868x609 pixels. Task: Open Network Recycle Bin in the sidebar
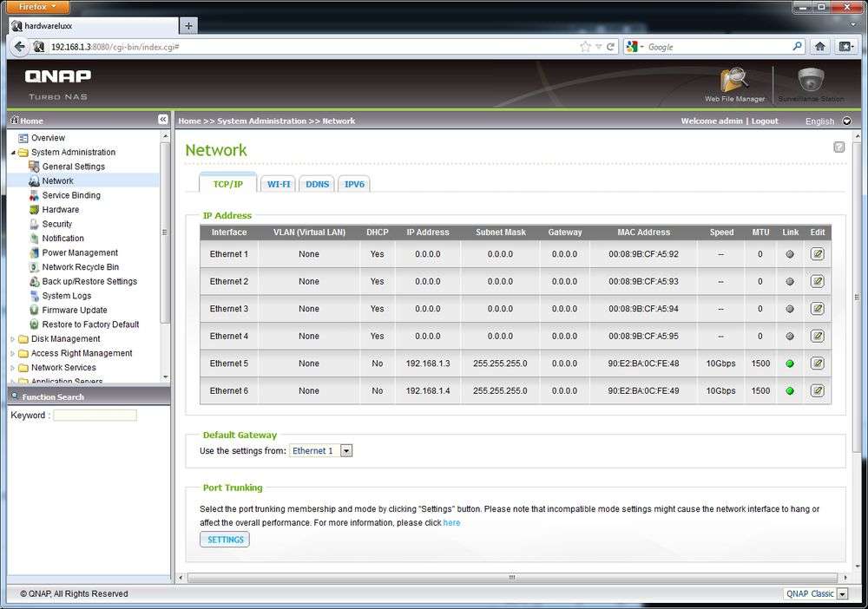pos(80,267)
